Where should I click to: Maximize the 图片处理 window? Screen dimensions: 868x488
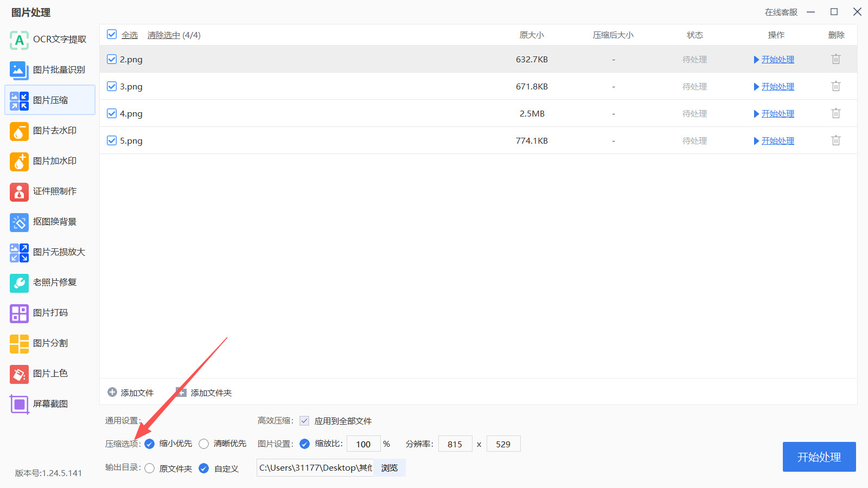[x=834, y=12]
